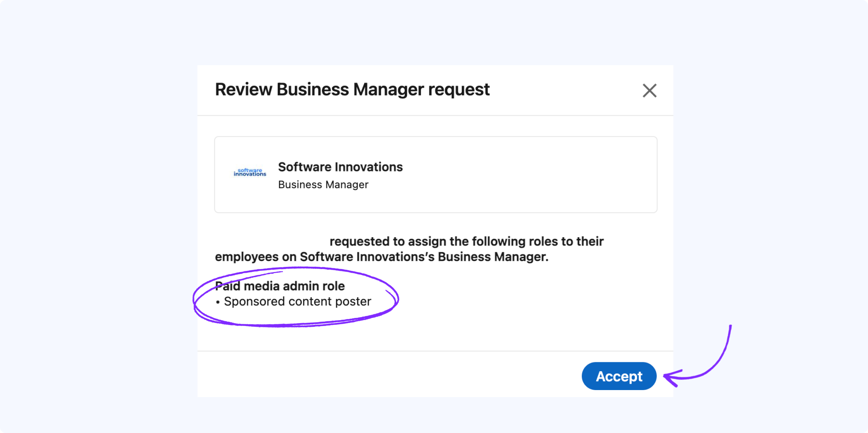
Task: Click the Software Innovations company name
Action: click(x=340, y=167)
